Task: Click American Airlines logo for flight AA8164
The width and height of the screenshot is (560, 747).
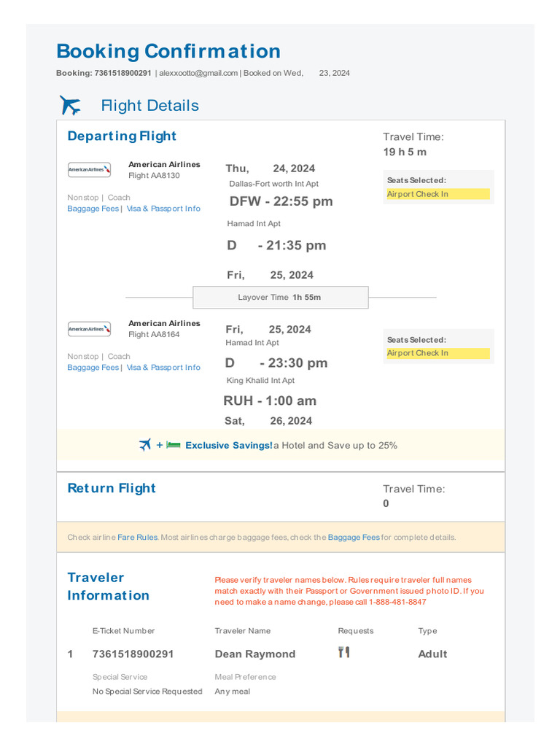Action: [89, 329]
